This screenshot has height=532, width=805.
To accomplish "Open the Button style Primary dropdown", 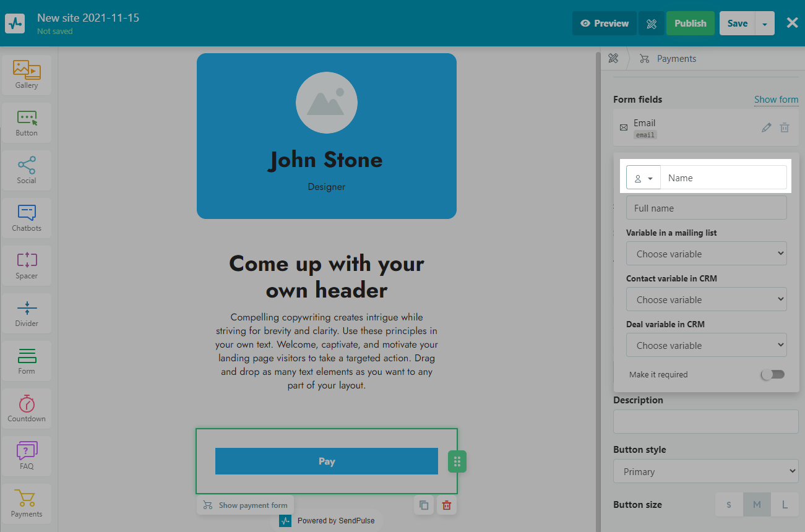I will pyautogui.click(x=705, y=471).
